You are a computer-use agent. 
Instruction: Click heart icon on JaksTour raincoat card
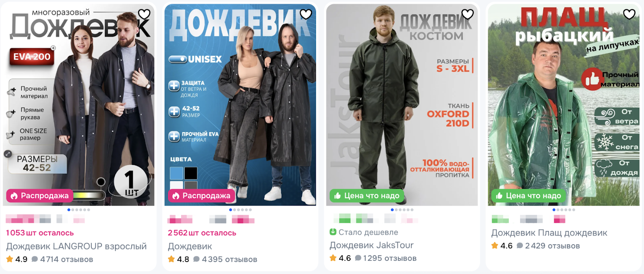468,14
